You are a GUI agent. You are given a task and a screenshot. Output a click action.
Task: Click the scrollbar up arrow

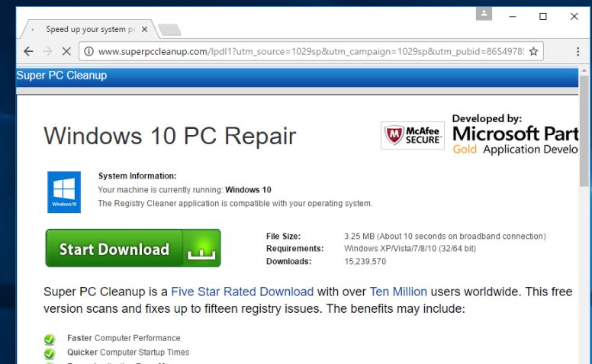coord(584,71)
